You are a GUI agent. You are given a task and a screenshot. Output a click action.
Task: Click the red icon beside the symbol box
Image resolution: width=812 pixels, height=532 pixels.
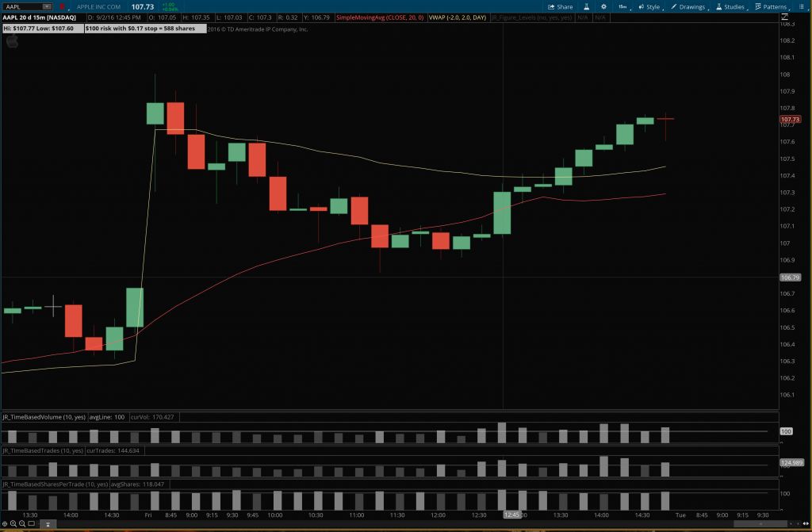pos(62,6)
